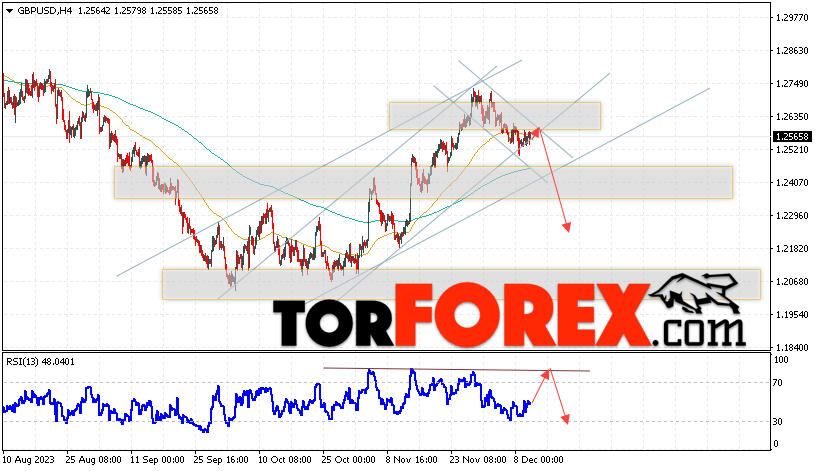Click the 10 Oct 08:00 date label

point(285,460)
